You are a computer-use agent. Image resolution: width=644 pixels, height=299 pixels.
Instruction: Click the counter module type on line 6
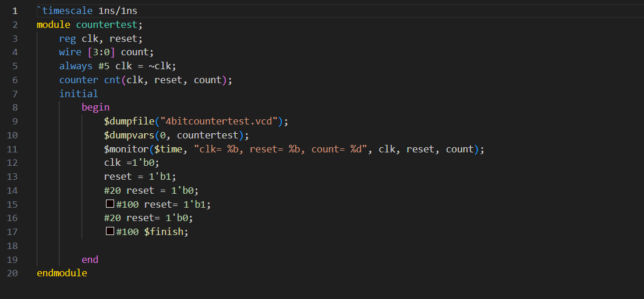click(x=79, y=80)
